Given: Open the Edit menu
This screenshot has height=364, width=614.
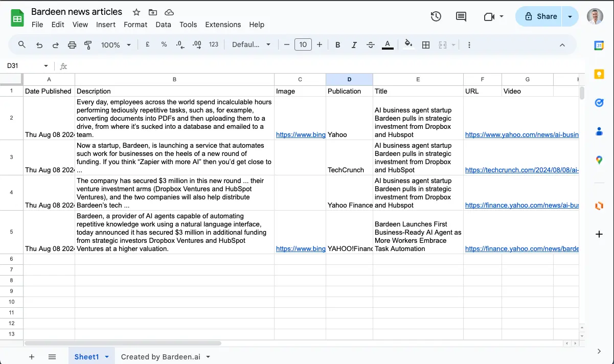Looking at the screenshot, I should 58,25.
